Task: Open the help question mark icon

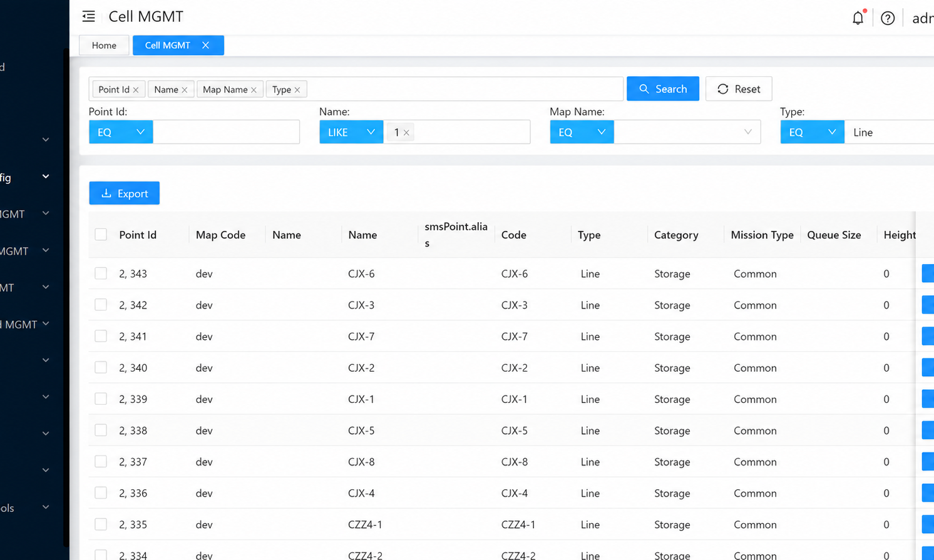Action: click(x=887, y=18)
